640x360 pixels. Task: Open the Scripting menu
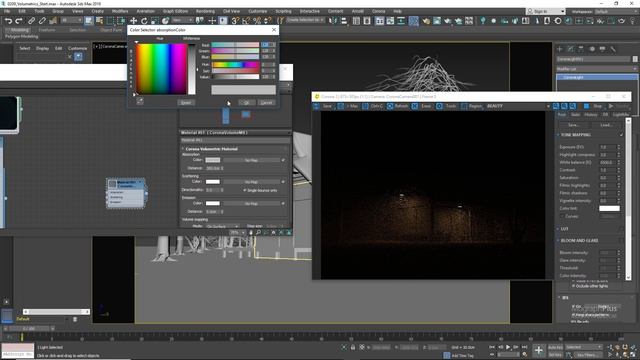(283, 11)
